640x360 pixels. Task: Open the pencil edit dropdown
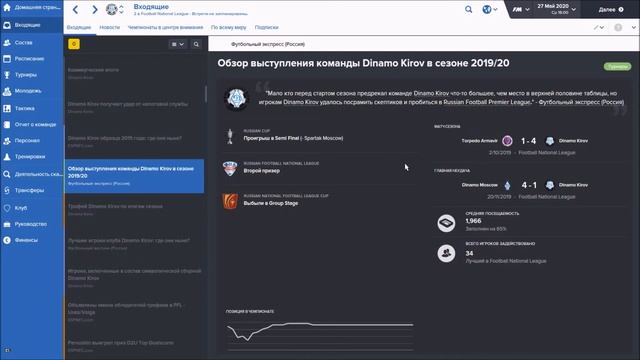click(599, 27)
